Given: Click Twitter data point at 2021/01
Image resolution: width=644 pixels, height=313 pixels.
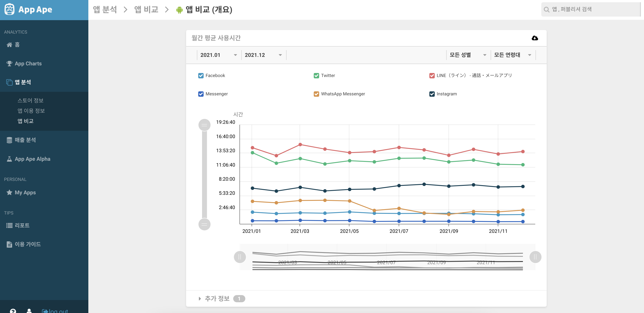Looking at the screenshot, I should [x=252, y=153].
